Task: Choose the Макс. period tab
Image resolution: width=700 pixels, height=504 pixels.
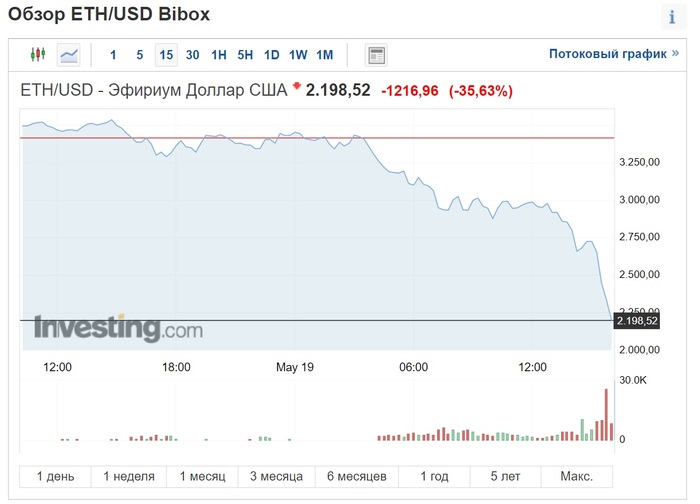Action: (576, 475)
